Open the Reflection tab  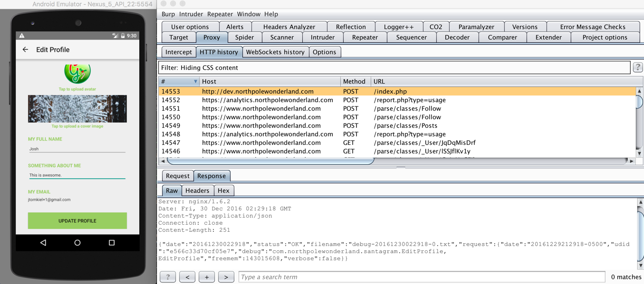(x=351, y=27)
